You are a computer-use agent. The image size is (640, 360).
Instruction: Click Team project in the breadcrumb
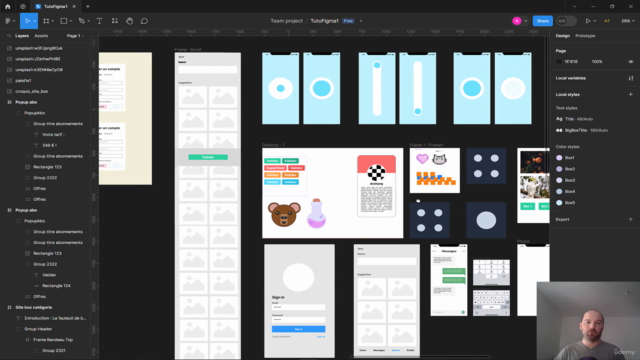pos(287,21)
